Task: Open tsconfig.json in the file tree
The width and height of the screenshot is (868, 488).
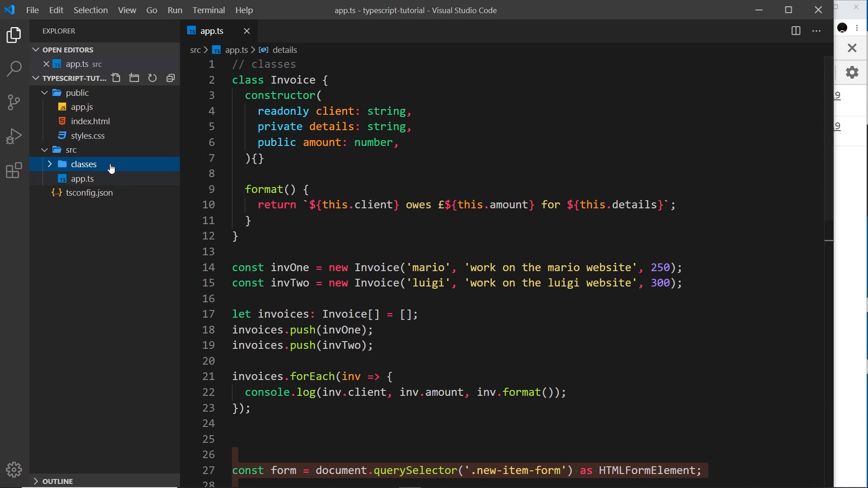Action: point(105,193)
